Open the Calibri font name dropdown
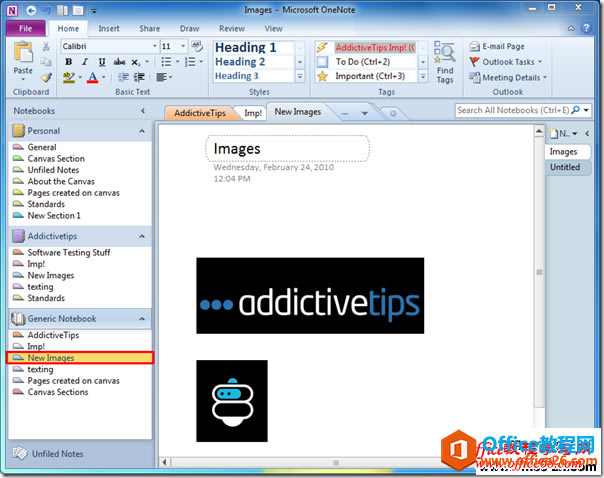The height and width of the screenshot is (478, 604). click(154, 46)
